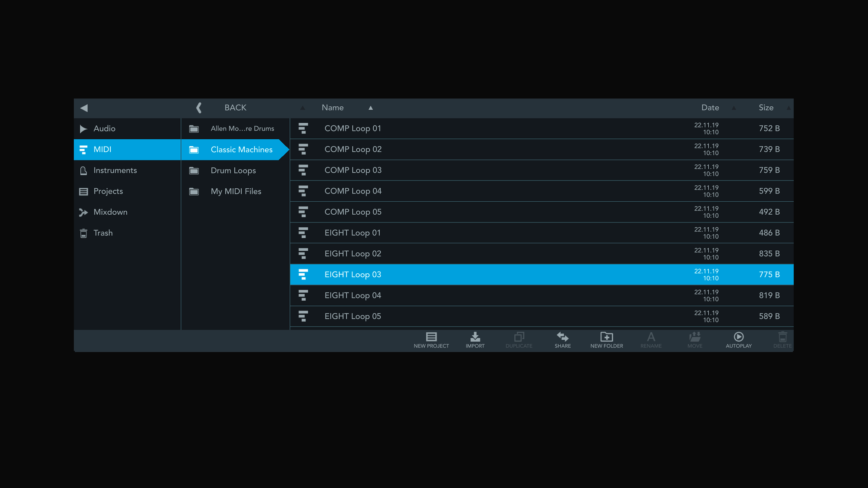
Task: Open the Trash in sidebar
Action: coord(103,233)
